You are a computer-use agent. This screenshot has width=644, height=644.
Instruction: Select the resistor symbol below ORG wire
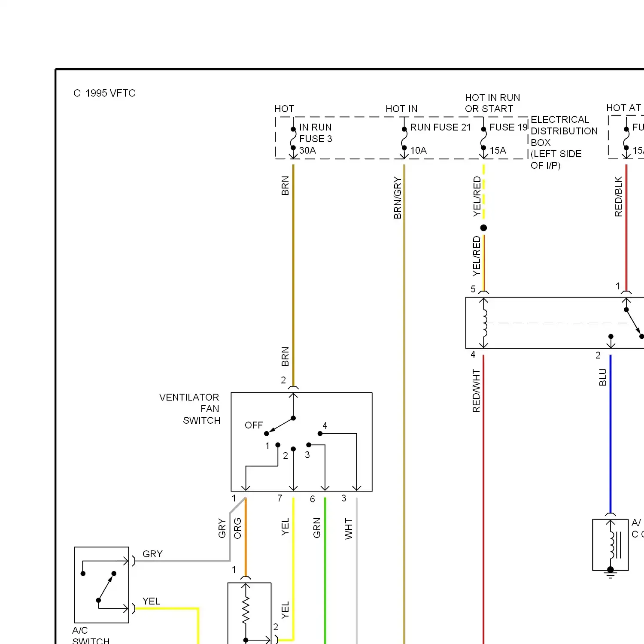[246, 610]
